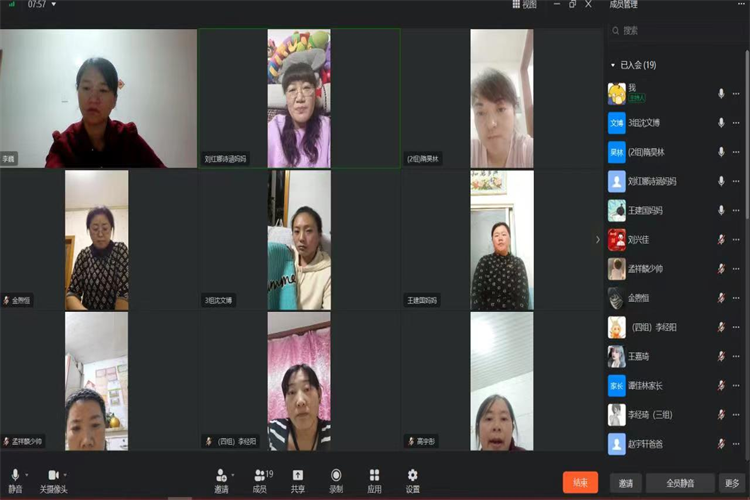Image resolution: width=750 pixels, height=500 pixels.
Task: Open more options for 王建国妈妈
Action: pos(736,211)
